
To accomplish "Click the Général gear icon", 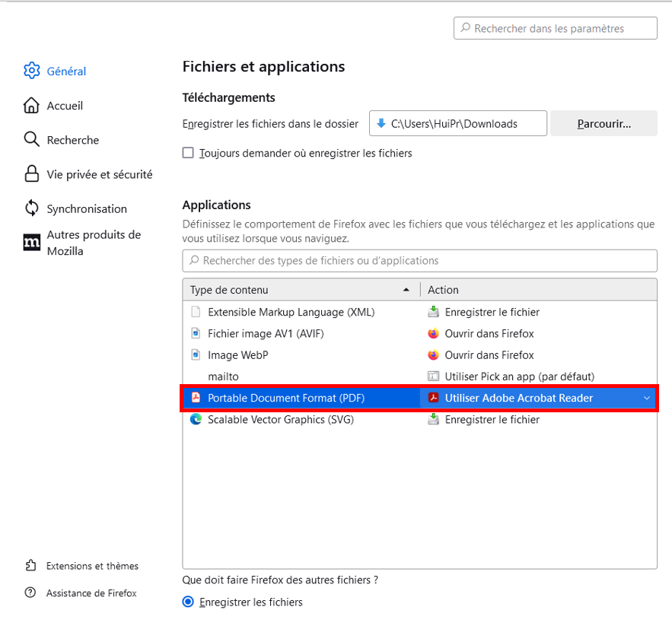I will pos(31,71).
